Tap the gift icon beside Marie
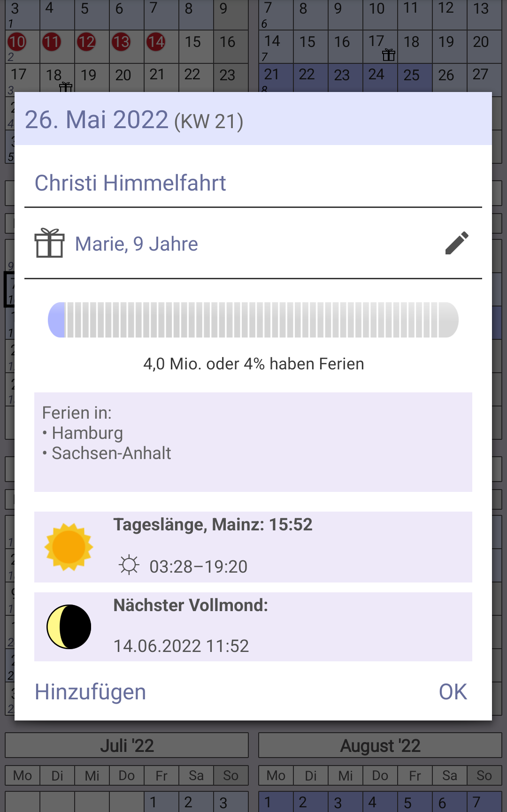Image resolution: width=507 pixels, height=812 pixels. point(49,243)
